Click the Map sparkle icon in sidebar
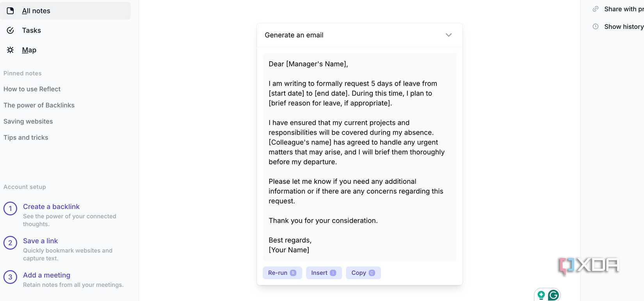 tap(11, 50)
